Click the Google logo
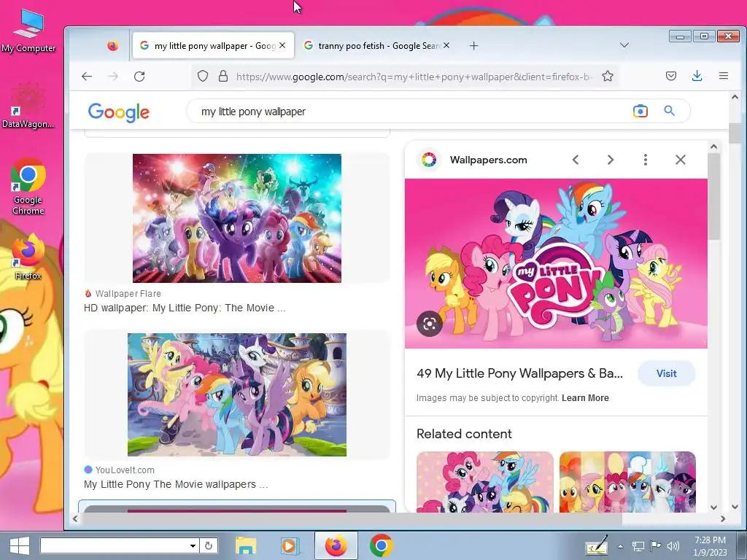 (x=119, y=112)
